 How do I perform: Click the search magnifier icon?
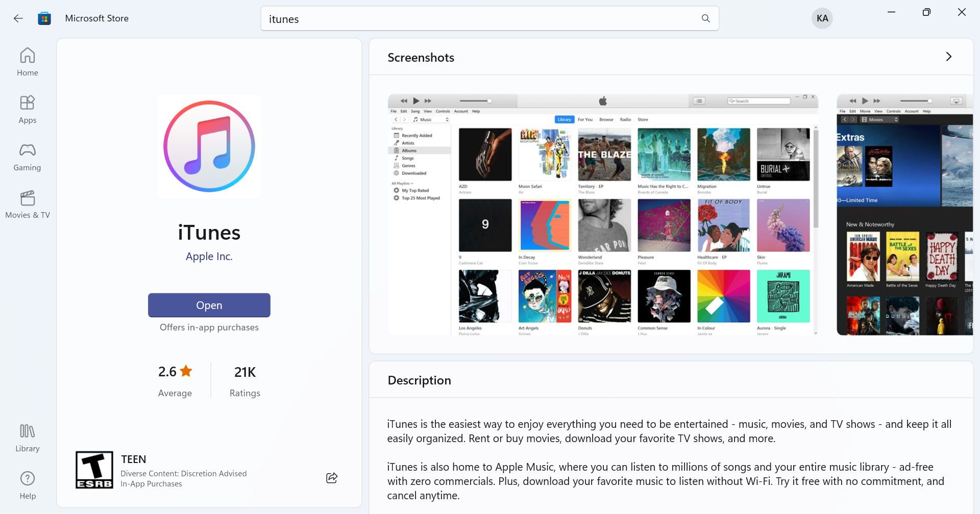click(x=706, y=18)
